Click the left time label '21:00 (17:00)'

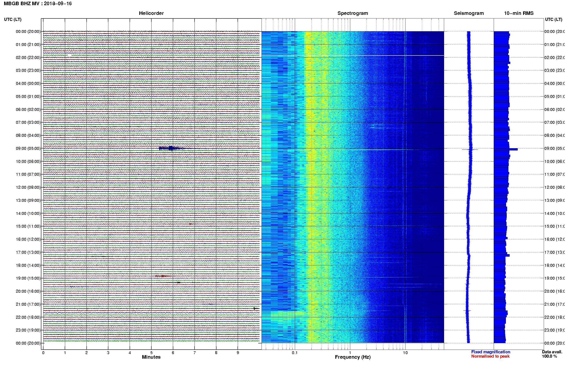click(28, 304)
